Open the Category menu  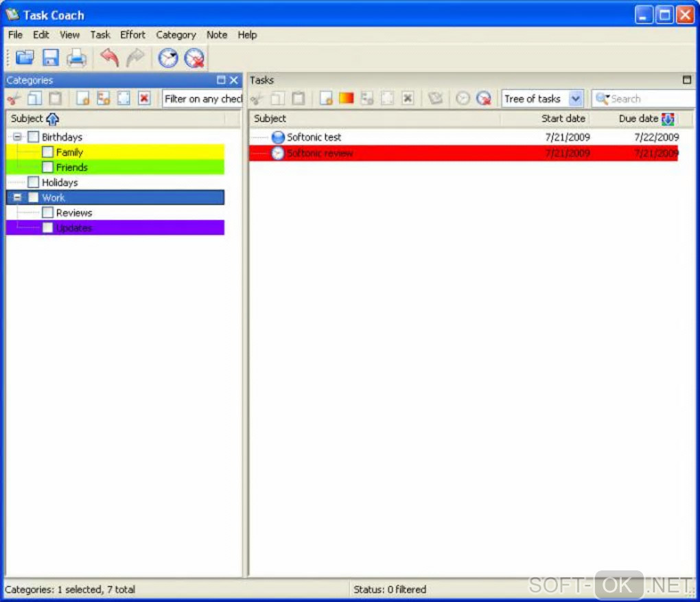(176, 35)
